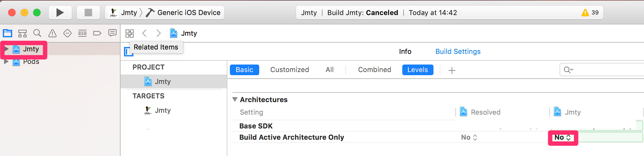Screen dimensions: 644x156
Task: Open the Project navigator folder icon
Action: pyautogui.click(x=7, y=33)
